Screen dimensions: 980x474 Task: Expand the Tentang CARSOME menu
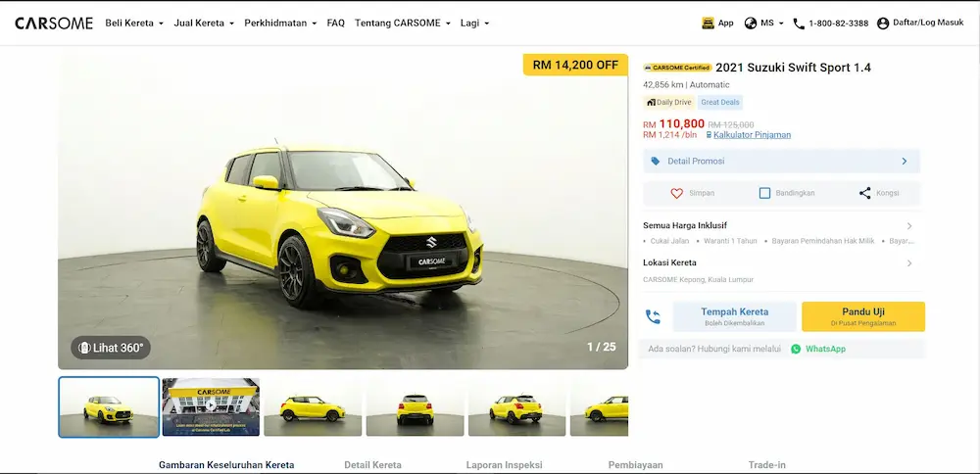[x=403, y=24]
